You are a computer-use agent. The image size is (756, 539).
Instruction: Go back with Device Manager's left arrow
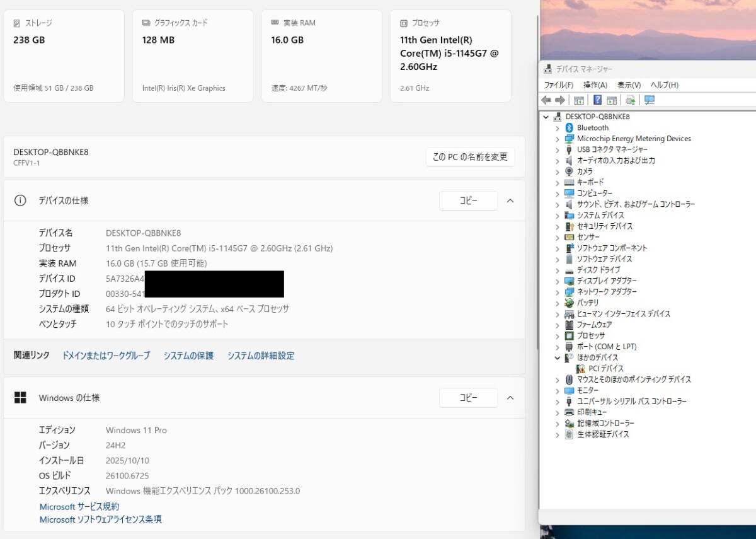[x=546, y=100]
